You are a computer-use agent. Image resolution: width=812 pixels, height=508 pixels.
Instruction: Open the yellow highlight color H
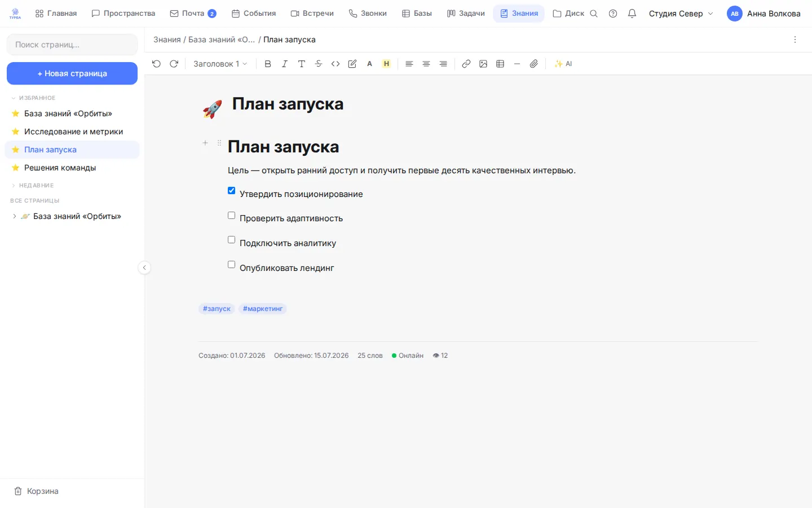386,64
